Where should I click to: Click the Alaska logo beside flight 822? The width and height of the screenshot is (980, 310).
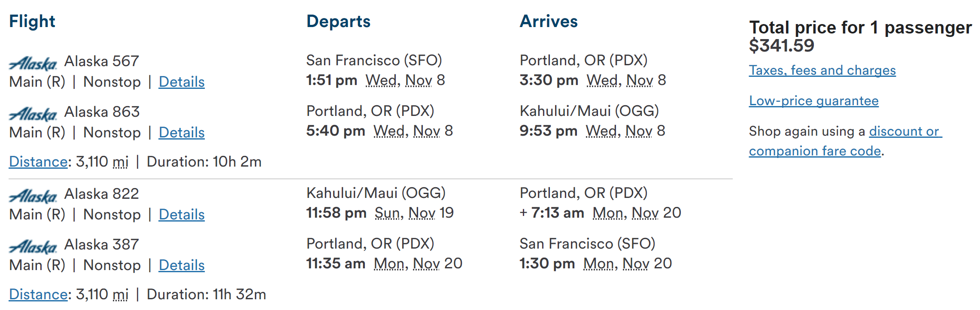click(33, 196)
